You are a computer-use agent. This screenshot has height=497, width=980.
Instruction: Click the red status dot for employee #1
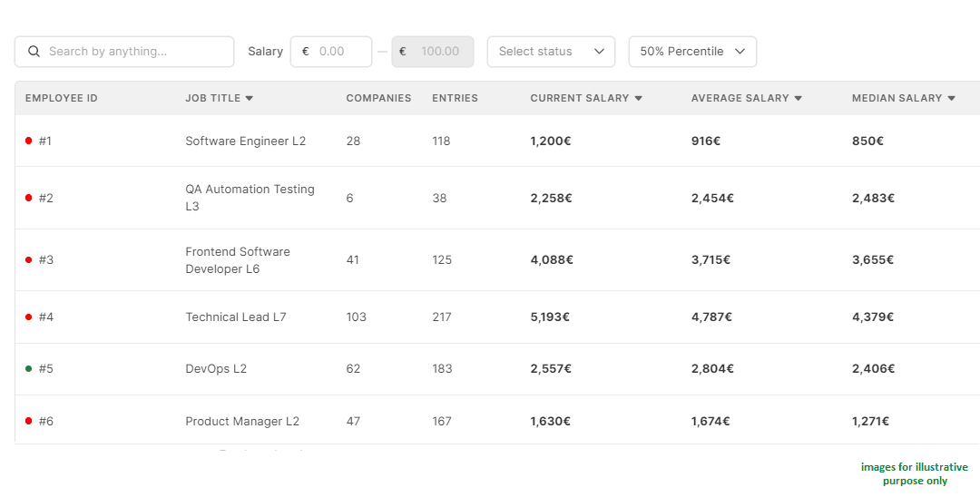[x=28, y=141]
